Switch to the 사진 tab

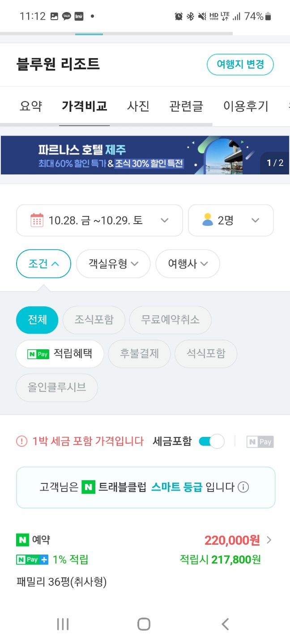pyautogui.click(x=138, y=106)
